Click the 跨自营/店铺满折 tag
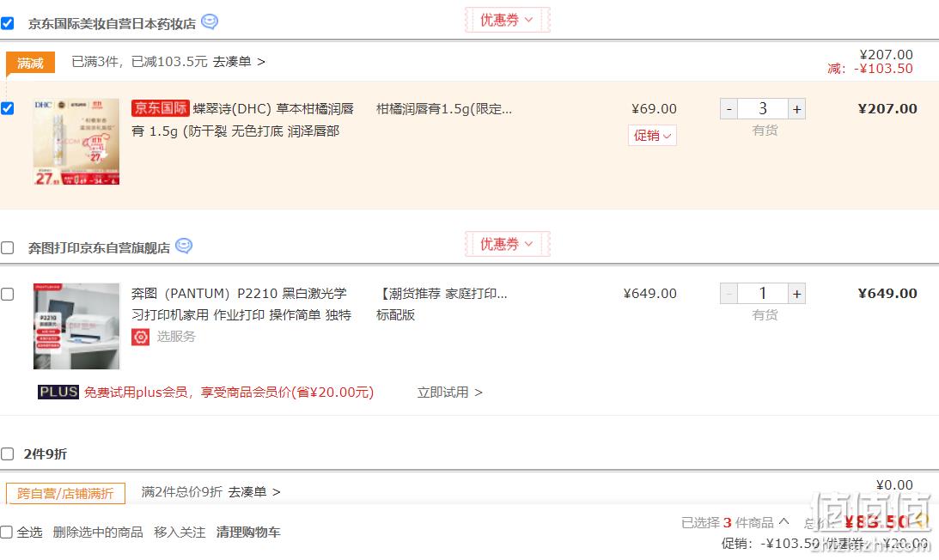This screenshot has width=939, height=560. click(65, 494)
